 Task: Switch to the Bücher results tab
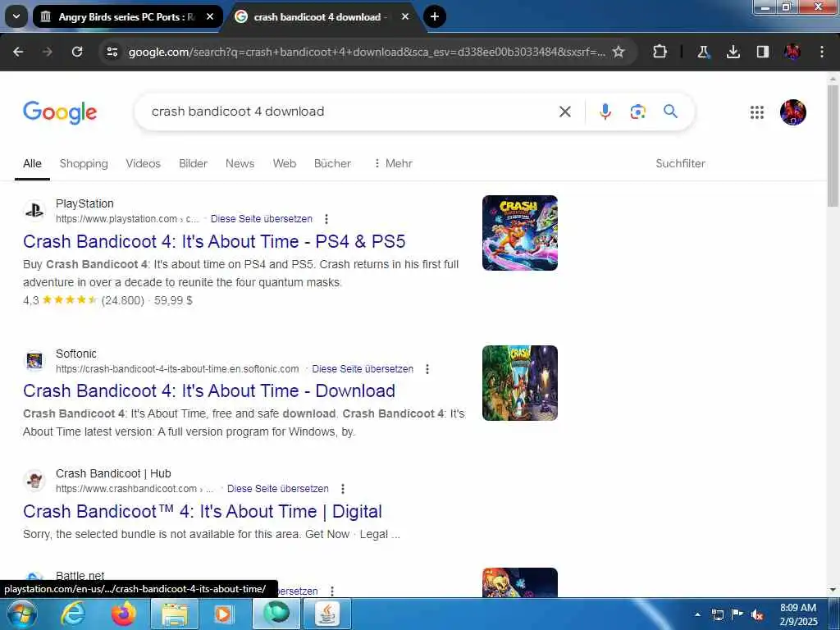click(x=333, y=163)
